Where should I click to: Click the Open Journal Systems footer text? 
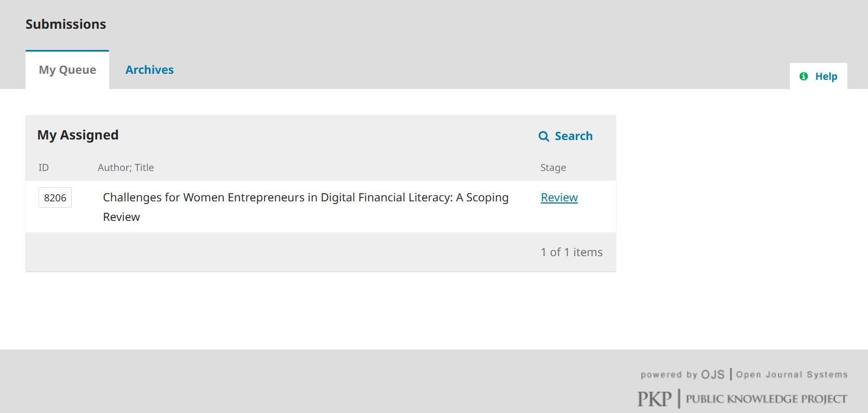(791, 374)
